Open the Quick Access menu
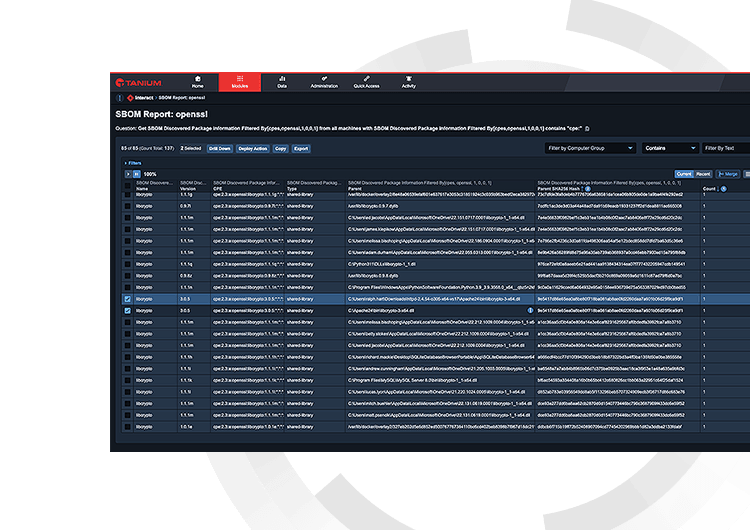Screen dimensions: 750x530 coord(366,82)
